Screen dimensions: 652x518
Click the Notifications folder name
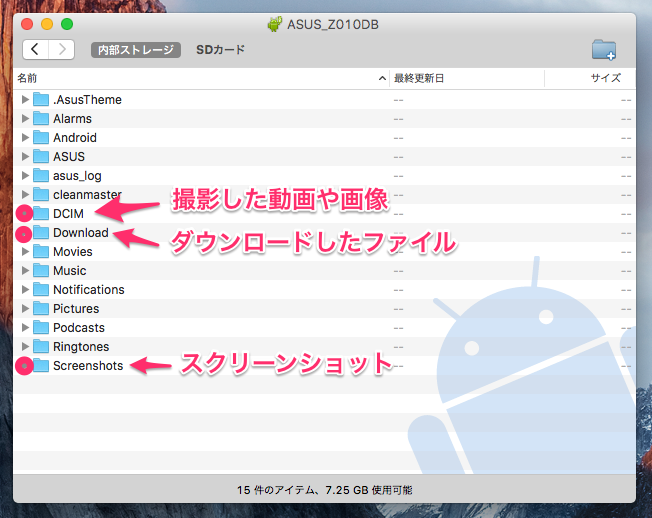click(89, 290)
